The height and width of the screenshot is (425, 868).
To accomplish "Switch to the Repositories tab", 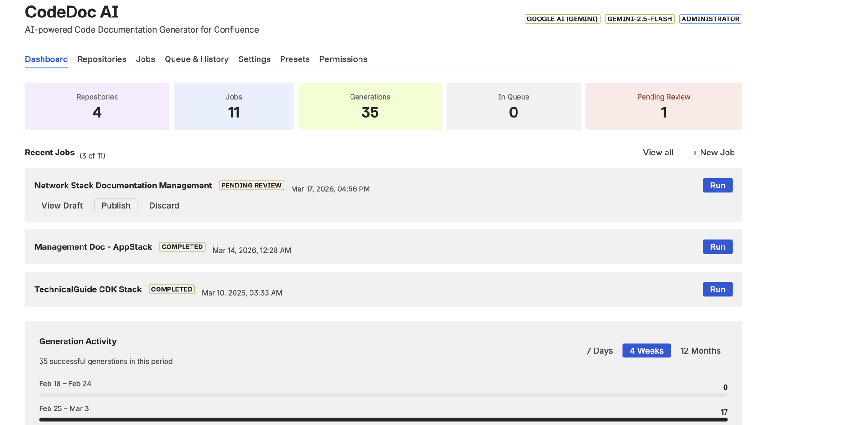I will pyautogui.click(x=101, y=59).
